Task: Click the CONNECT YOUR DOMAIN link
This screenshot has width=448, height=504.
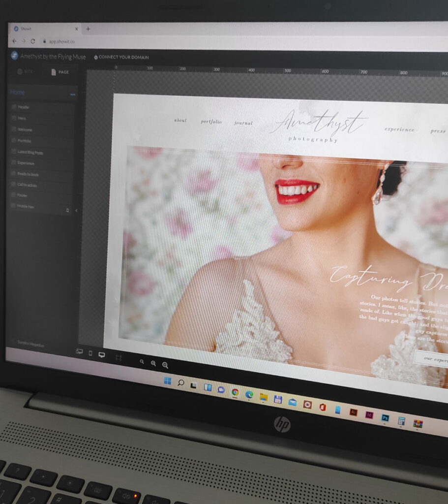Action: tap(121, 57)
